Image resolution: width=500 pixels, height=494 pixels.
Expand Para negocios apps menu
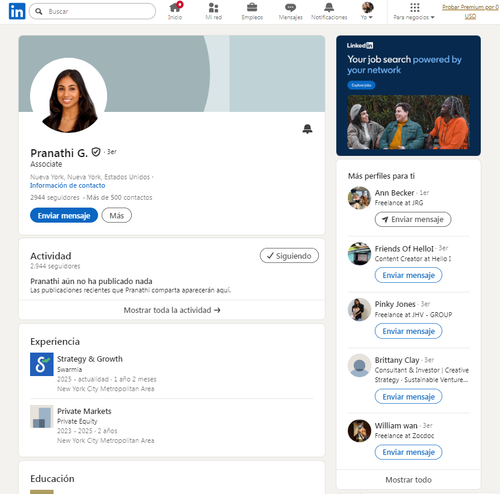414,11
